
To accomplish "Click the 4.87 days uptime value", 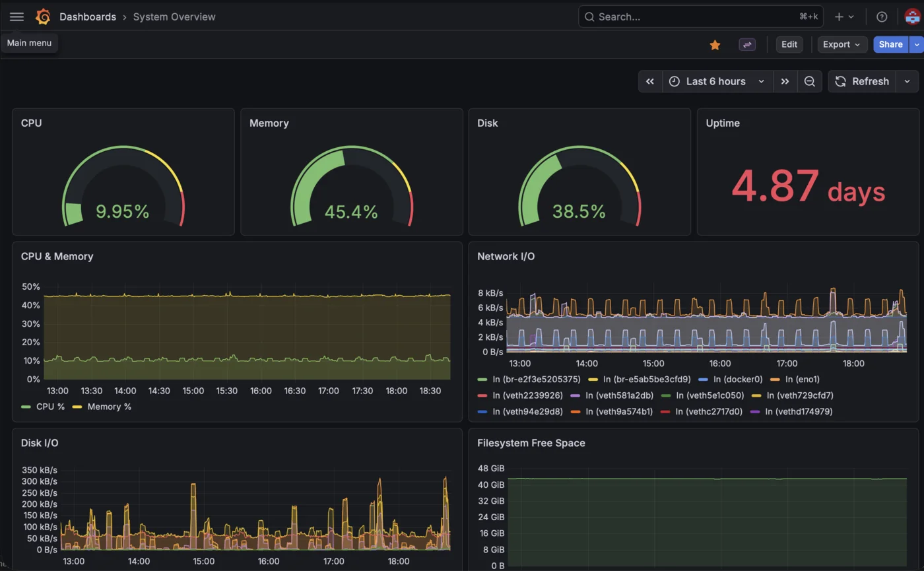I will (808, 187).
